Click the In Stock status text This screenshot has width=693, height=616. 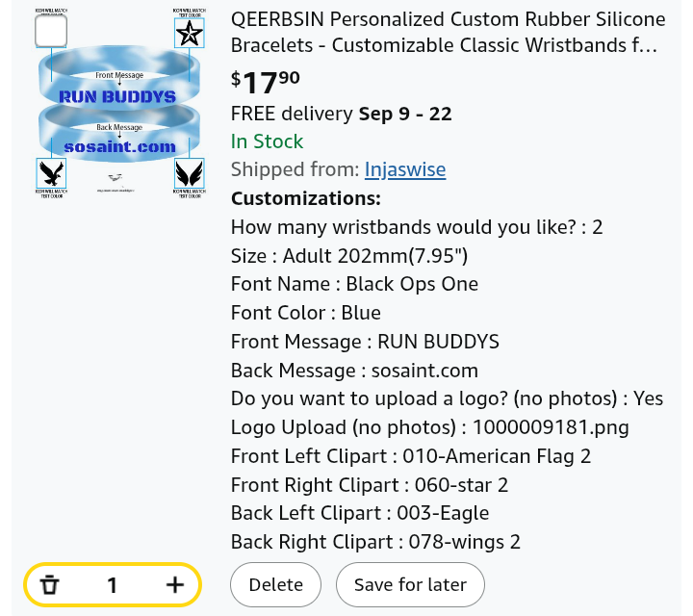(267, 141)
